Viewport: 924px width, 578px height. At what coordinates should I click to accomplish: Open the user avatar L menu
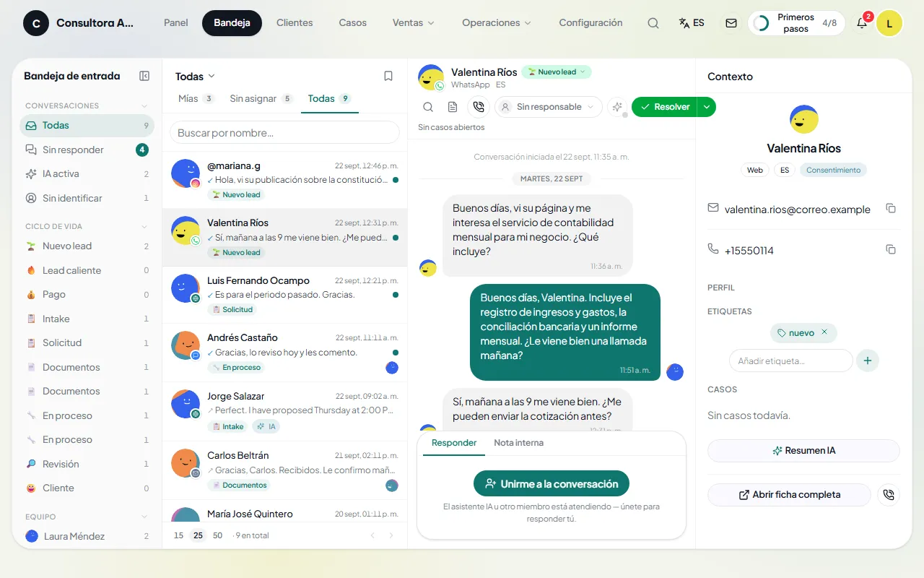(889, 23)
